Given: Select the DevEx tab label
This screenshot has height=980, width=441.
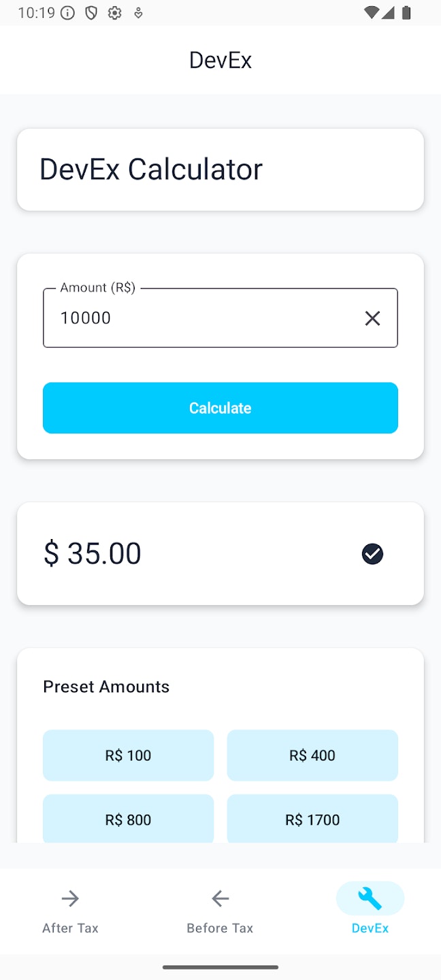Looking at the screenshot, I should point(370,928).
